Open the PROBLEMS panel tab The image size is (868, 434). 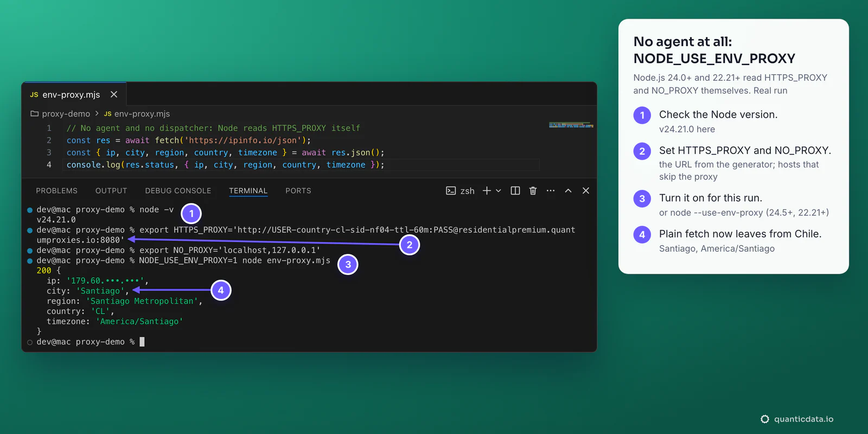[x=57, y=191]
